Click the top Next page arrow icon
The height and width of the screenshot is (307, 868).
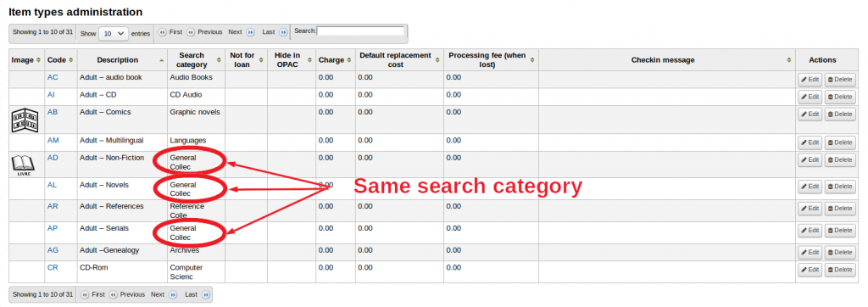tap(250, 33)
